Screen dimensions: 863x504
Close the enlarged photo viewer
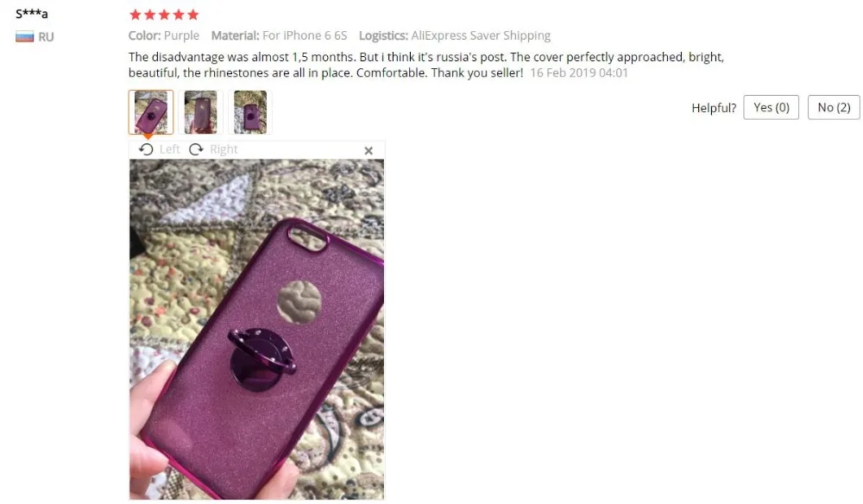369,150
